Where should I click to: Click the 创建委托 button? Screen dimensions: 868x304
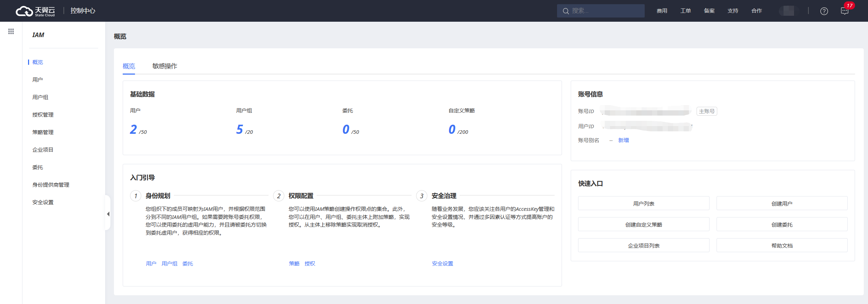click(x=782, y=224)
